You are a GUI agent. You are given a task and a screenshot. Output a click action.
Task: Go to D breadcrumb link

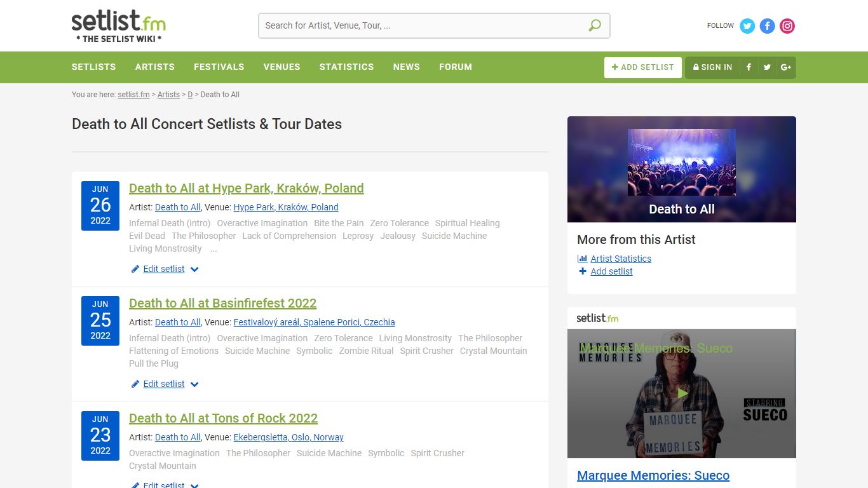tap(190, 95)
